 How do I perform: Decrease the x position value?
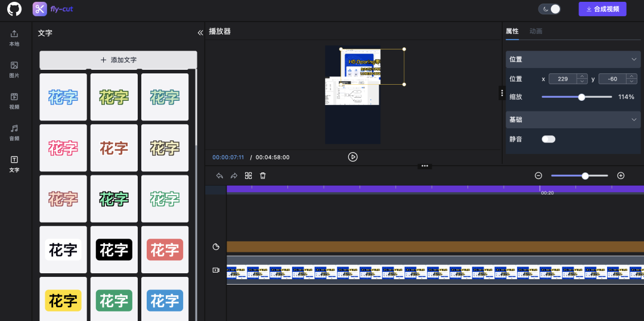point(582,81)
